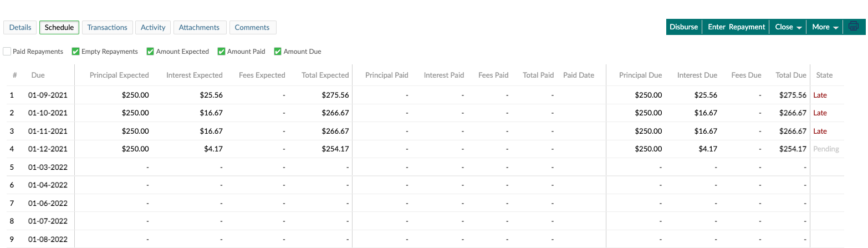Viewport: 868px width, 248px height.
Task: Click the Pending state in row 4
Action: (826, 149)
